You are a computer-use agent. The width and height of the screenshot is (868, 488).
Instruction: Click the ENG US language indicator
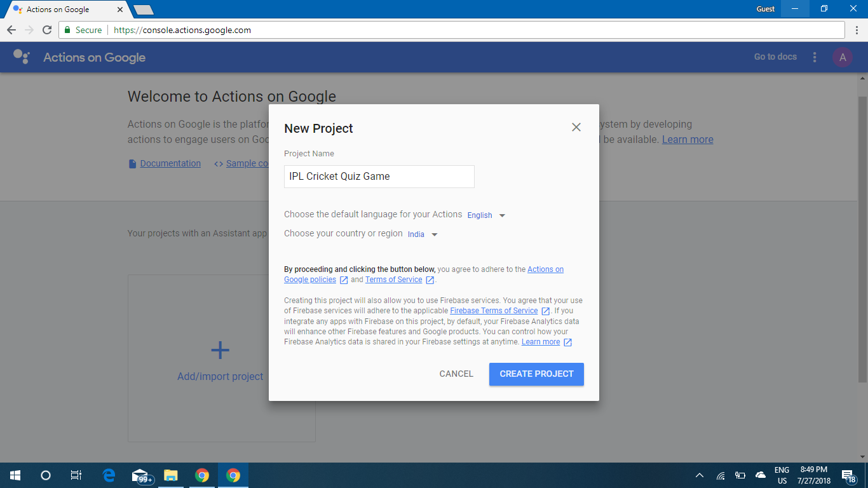782,475
